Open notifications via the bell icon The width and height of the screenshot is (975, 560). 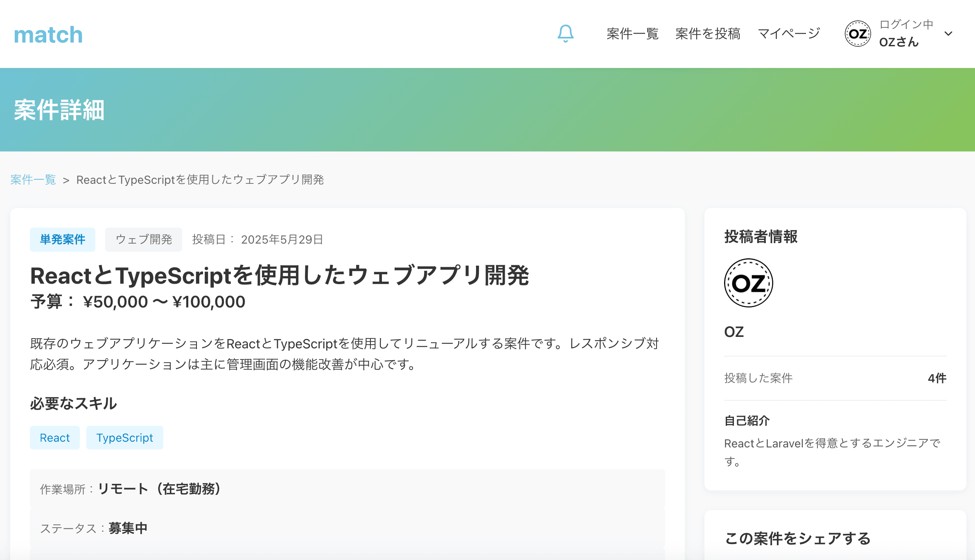(x=565, y=34)
